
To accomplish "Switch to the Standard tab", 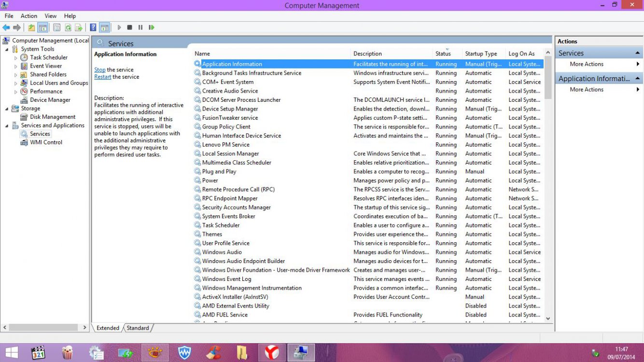I will (138, 328).
